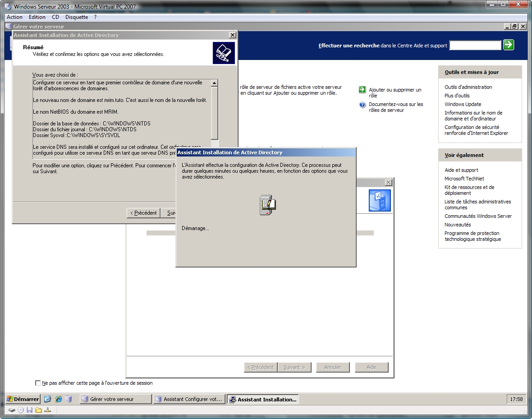Viewport: 532px width, 419px height.
Task: Click the 'Le nom NetBIOS du domaine est MRIM.' line
Action: tap(76, 112)
